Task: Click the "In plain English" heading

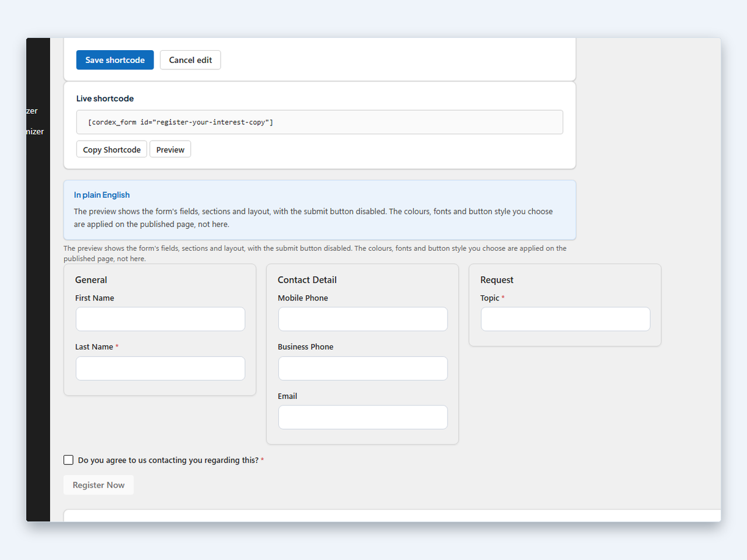Action: coord(102,195)
